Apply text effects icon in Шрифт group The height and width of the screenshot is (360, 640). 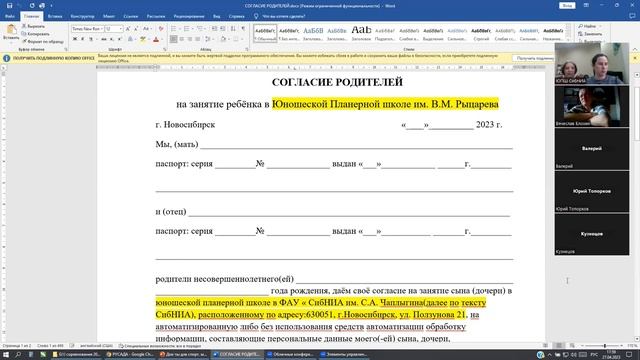(130, 39)
